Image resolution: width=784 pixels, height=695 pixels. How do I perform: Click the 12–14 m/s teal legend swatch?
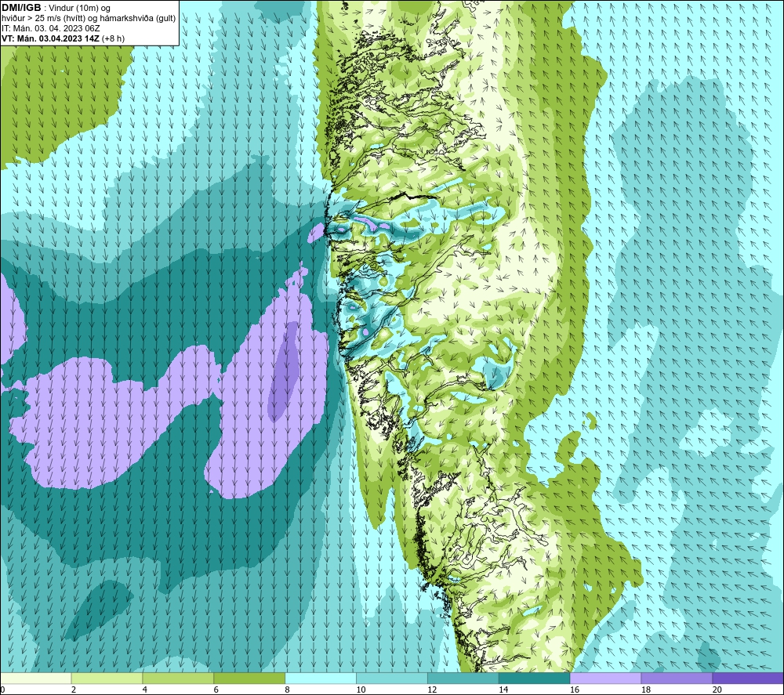tap(463, 678)
